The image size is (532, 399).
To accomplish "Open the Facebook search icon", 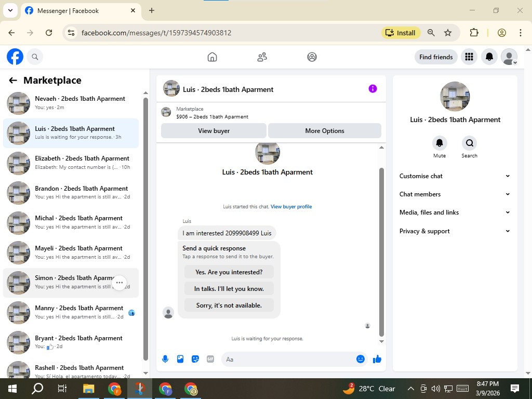I will (x=35, y=57).
